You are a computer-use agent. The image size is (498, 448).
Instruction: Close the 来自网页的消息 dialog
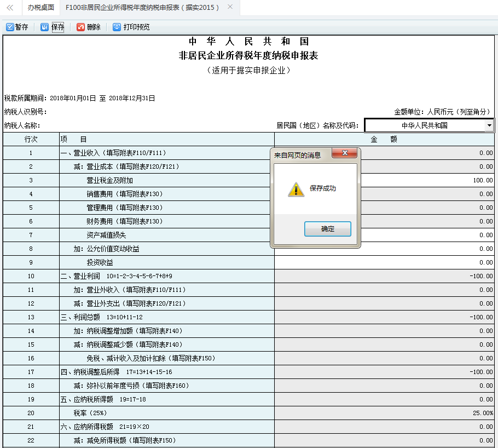(x=344, y=153)
